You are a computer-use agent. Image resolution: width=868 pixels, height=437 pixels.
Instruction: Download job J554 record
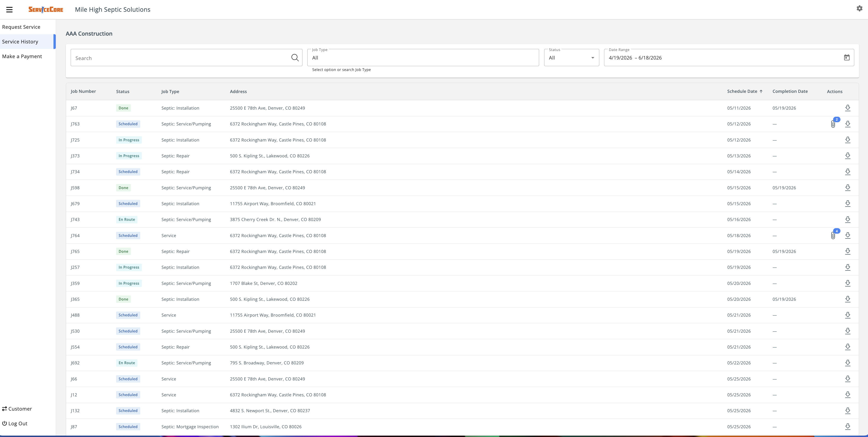click(x=848, y=347)
